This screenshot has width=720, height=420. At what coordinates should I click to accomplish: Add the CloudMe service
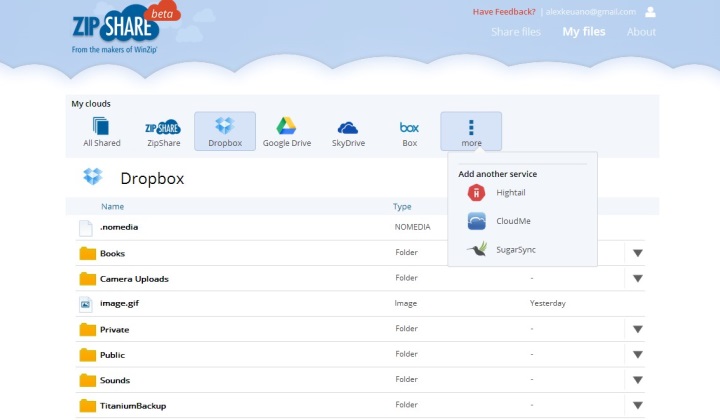click(513, 221)
